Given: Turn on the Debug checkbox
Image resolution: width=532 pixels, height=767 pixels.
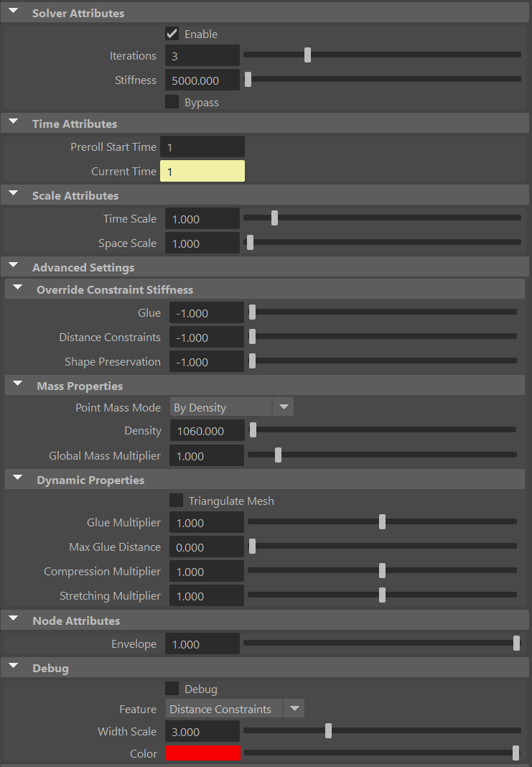Looking at the screenshot, I should (x=172, y=689).
